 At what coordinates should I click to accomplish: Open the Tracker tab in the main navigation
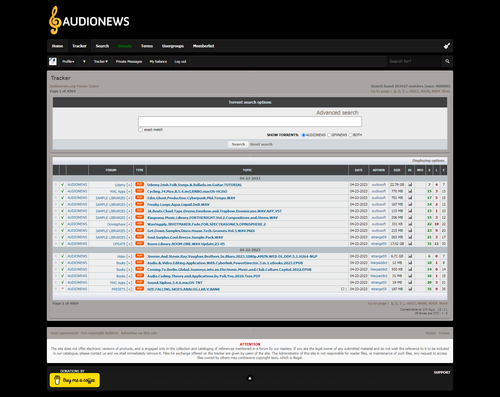pos(79,46)
